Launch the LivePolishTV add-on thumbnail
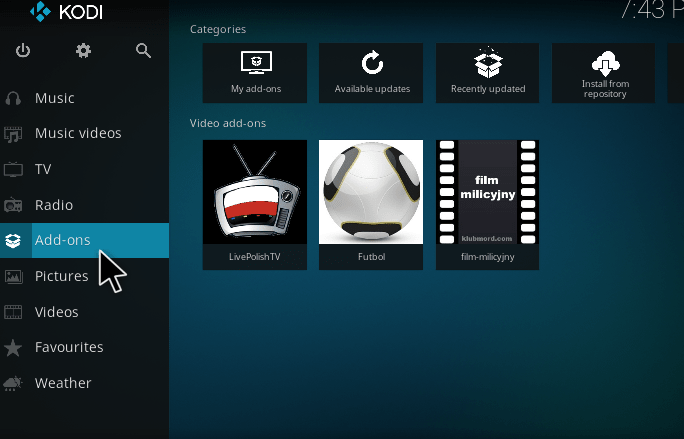The height and width of the screenshot is (439, 684). pyautogui.click(x=255, y=192)
